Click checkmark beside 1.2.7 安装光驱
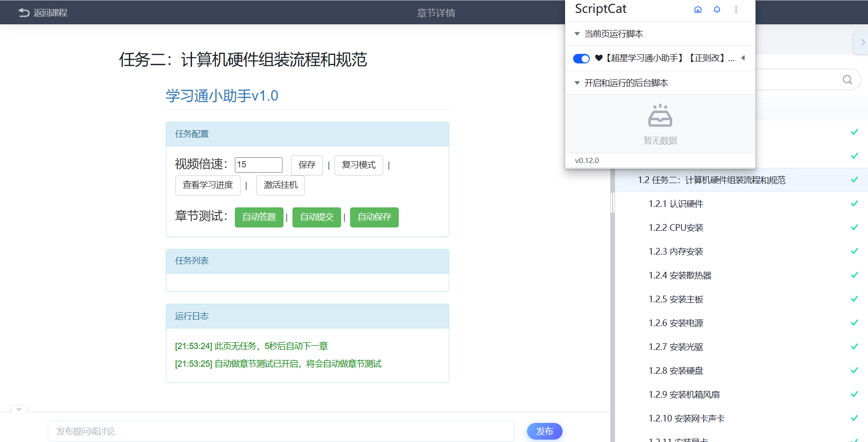The width and height of the screenshot is (868, 442). 855,347
